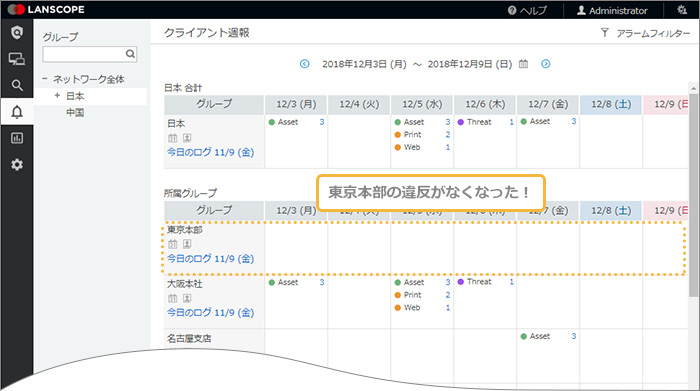
Task: Go to the next week arrow
Action: (546, 64)
